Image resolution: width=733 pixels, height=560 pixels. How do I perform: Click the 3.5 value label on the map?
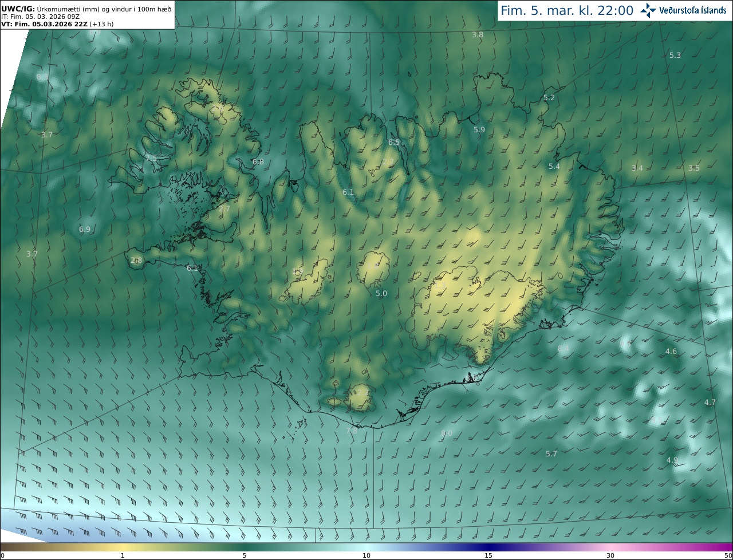(694, 168)
